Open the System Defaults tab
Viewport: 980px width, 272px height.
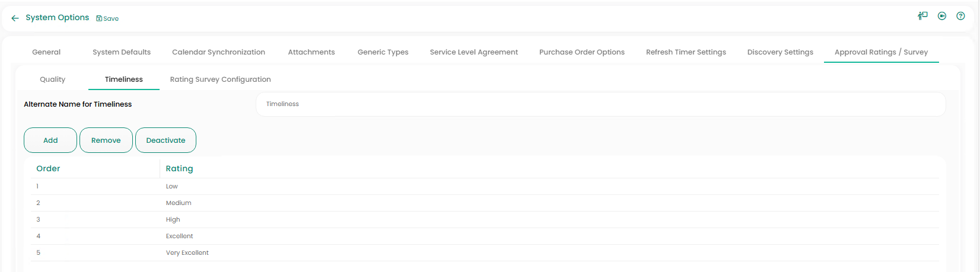(122, 52)
